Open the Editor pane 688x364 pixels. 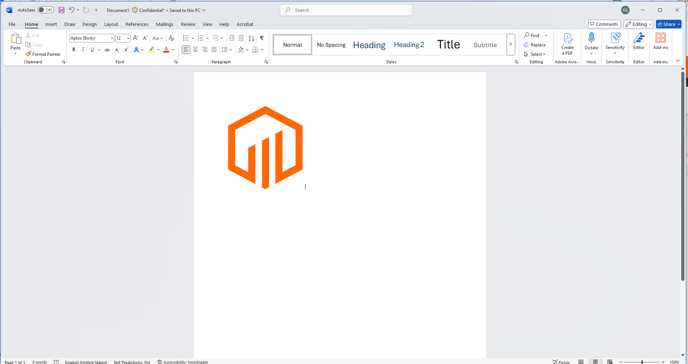tap(638, 42)
